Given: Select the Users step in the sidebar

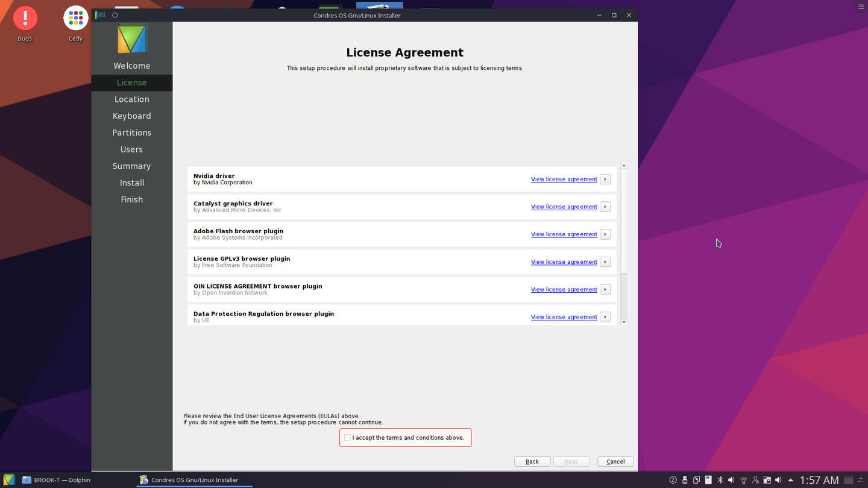Looking at the screenshot, I should pyautogui.click(x=131, y=149).
